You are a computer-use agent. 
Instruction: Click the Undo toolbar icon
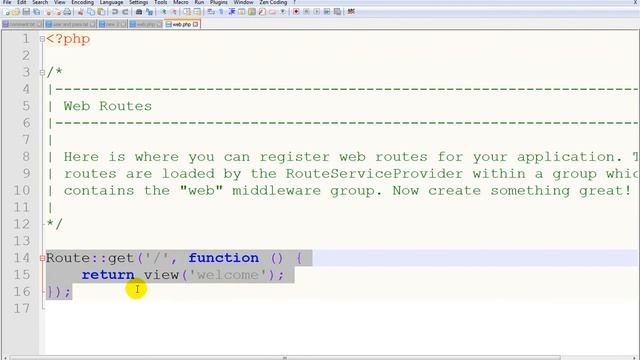(115, 12)
